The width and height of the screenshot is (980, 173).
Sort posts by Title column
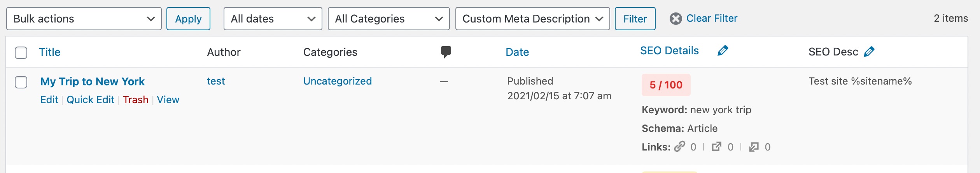(x=50, y=52)
